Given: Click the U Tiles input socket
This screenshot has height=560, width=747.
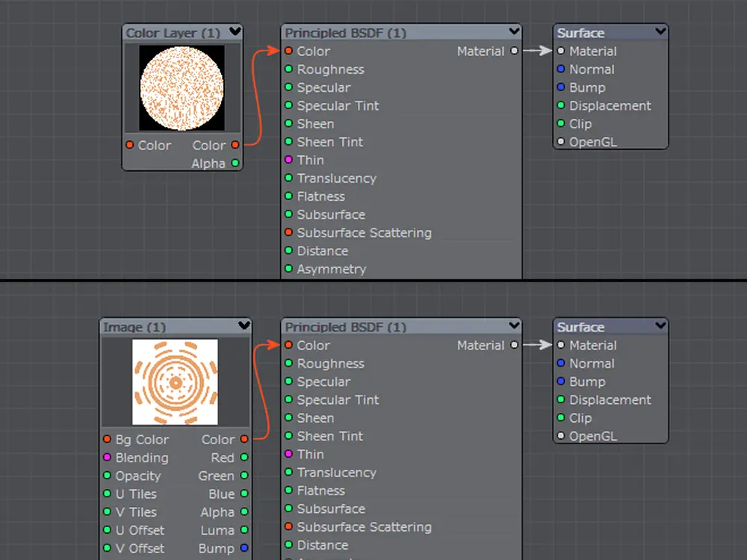Looking at the screenshot, I should pyautogui.click(x=107, y=494).
